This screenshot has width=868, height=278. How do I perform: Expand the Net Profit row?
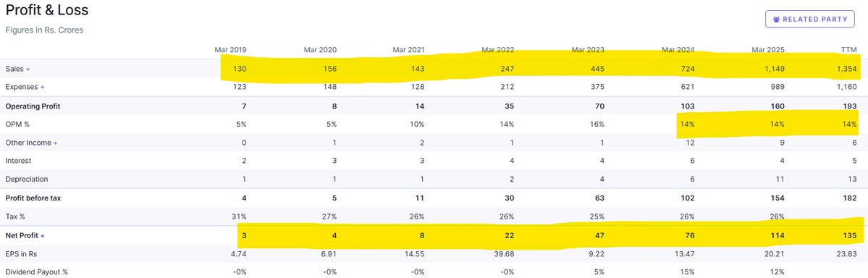click(43, 235)
